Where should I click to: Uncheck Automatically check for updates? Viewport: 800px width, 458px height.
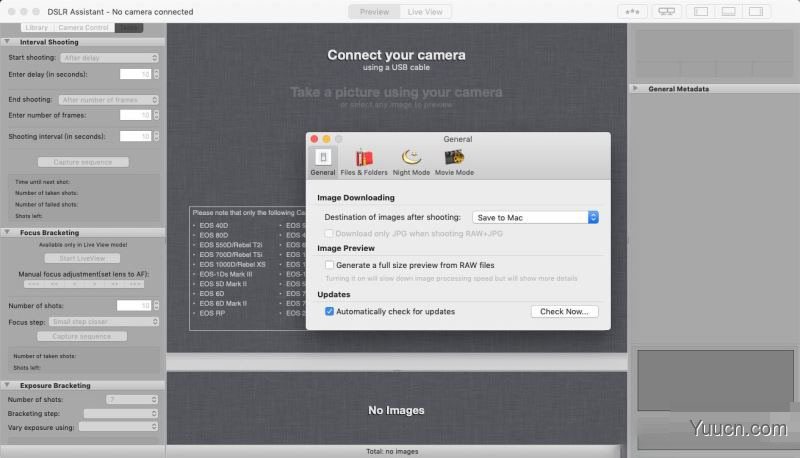[x=330, y=311]
